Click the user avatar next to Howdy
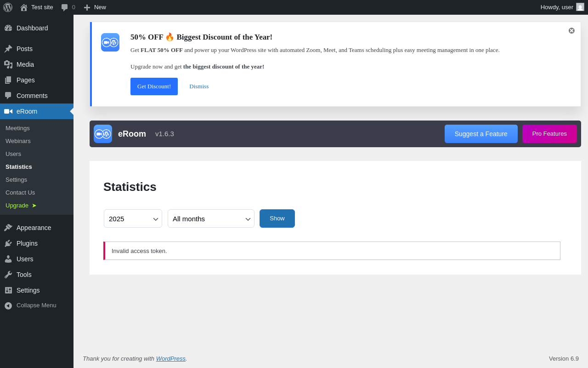Image resolution: width=588 pixels, height=368 pixels. (x=580, y=7)
